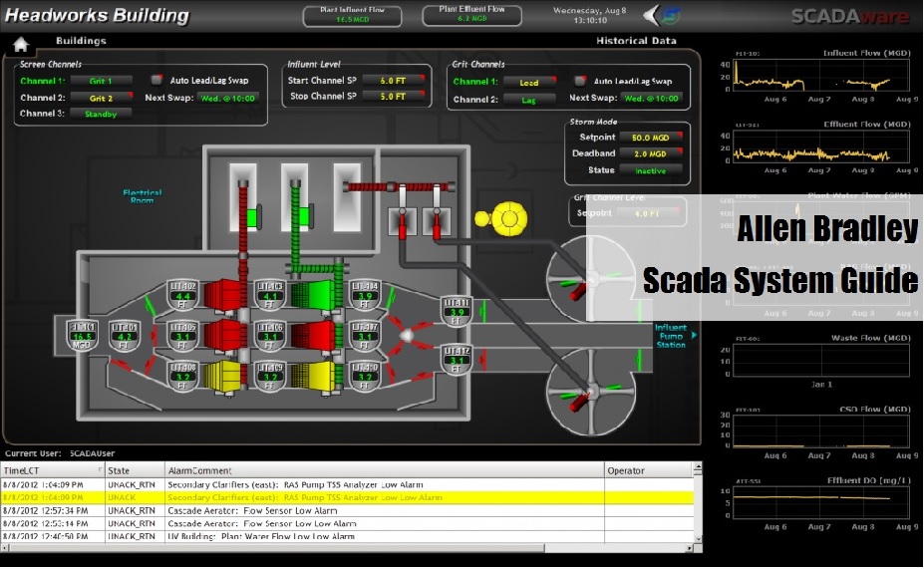Select the LIT-104 level gauge

(364, 295)
